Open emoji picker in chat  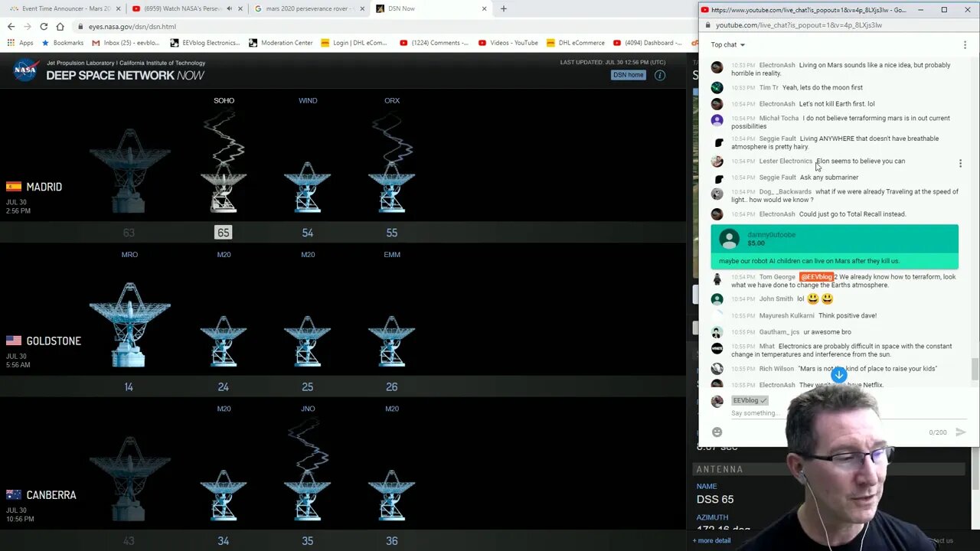(717, 432)
